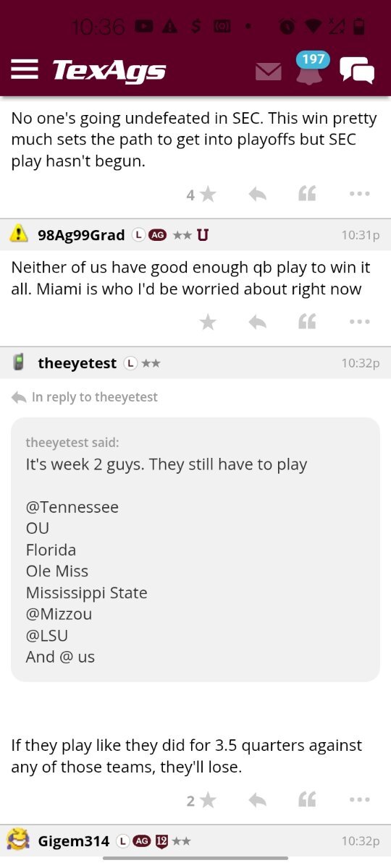The image size is (391, 868).
Task: Star theeyetest's post with 2 stars
Action: click(x=208, y=799)
